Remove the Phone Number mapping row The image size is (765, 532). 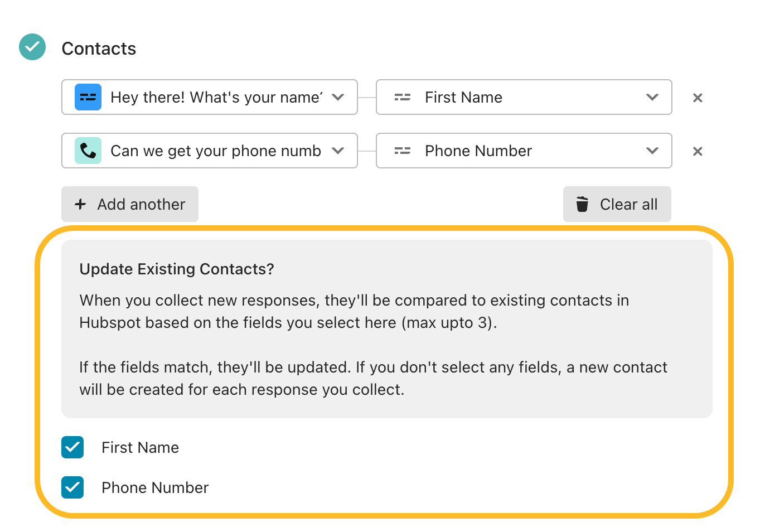coord(698,151)
